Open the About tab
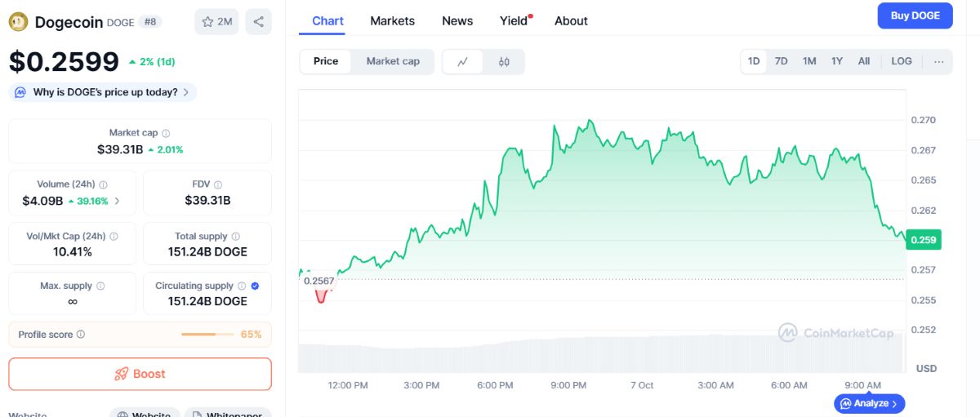This screenshot has height=417, width=980. click(x=571, y=20)
